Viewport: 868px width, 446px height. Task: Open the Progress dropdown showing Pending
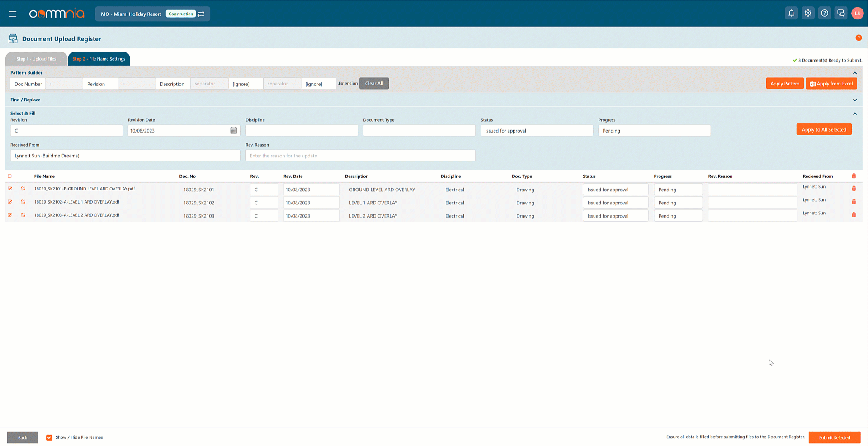click(x=654, y=131)
